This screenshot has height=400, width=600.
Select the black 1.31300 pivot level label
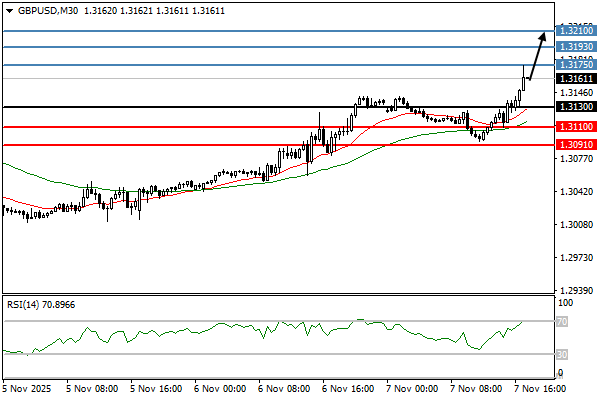coord(575,106)
